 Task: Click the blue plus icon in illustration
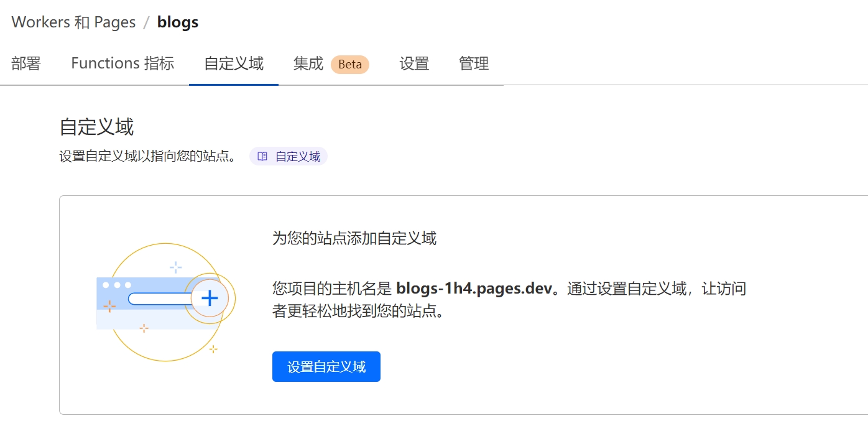click(210, 299)
